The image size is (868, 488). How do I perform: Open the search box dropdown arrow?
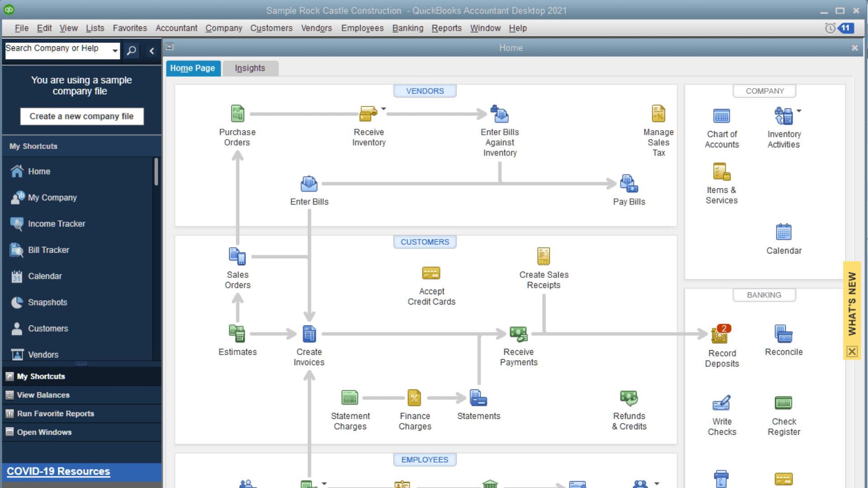115,51
